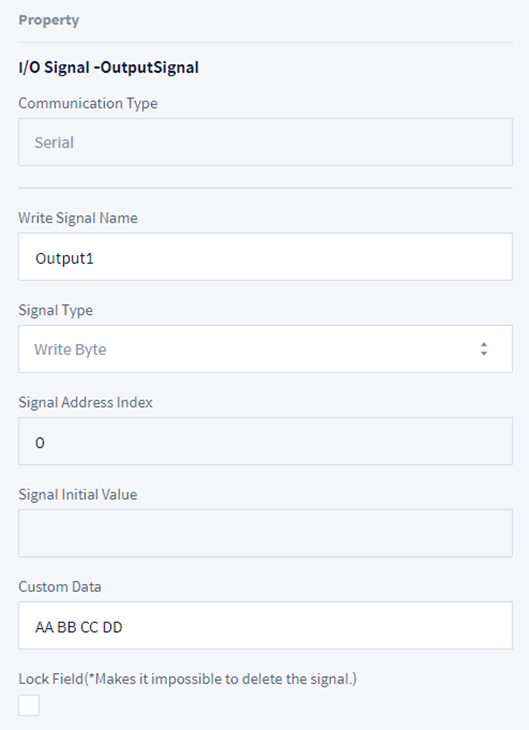Screen dimensions: 529x730
Task: Click the Write Signal Name label
Action: click(78, 218)
